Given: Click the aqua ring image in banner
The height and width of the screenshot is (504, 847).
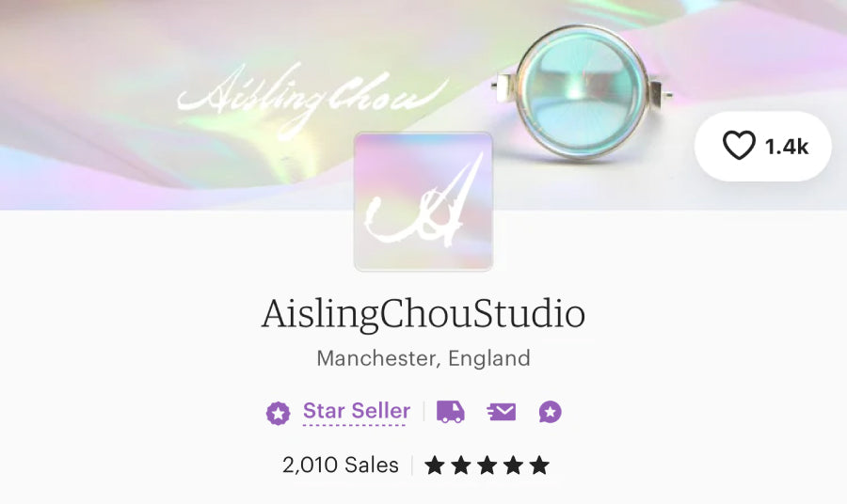Looking at the screenshot, I should point(582,92).
